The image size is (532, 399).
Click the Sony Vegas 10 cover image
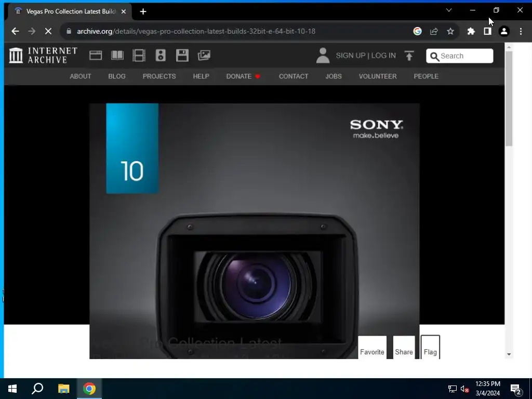pyautogui.click(x=255, y=231)
